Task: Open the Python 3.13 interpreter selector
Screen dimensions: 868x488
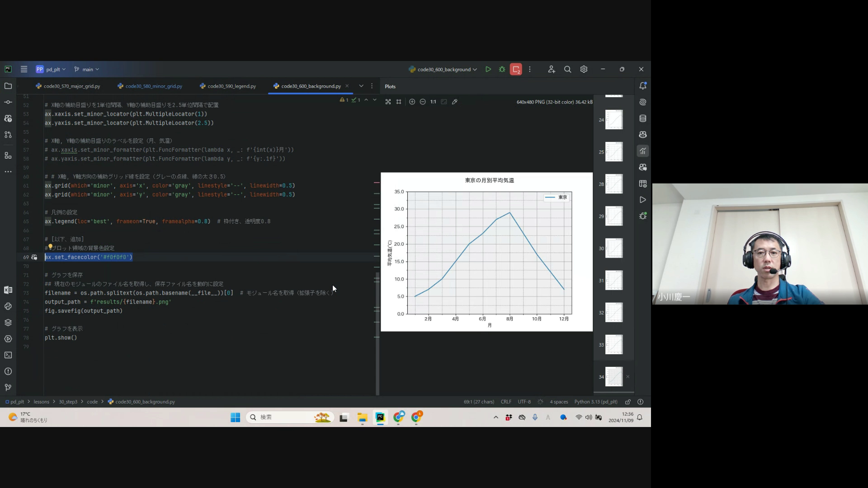Action: click(595, 402)
